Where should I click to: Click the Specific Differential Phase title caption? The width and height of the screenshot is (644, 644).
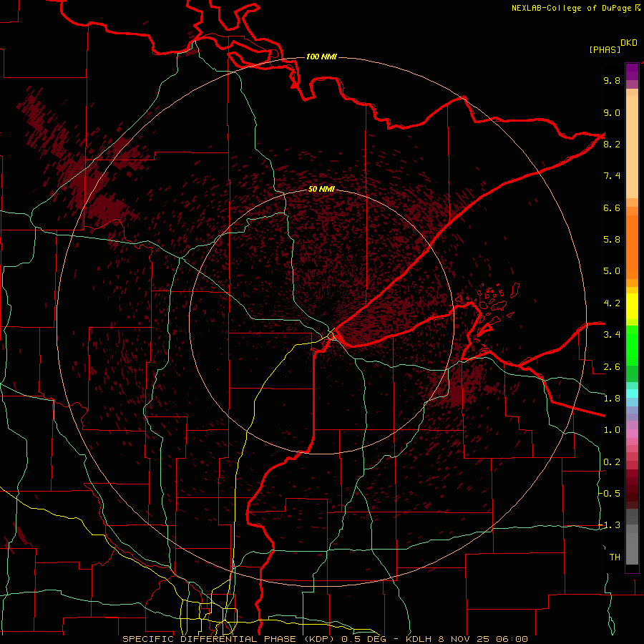(325, 639)
